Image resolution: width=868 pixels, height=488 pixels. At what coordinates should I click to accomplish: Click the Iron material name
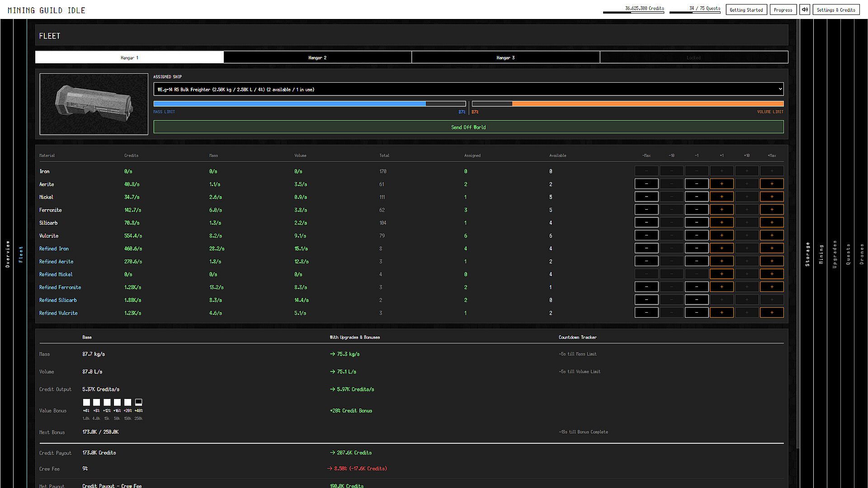tap(44, 171)
